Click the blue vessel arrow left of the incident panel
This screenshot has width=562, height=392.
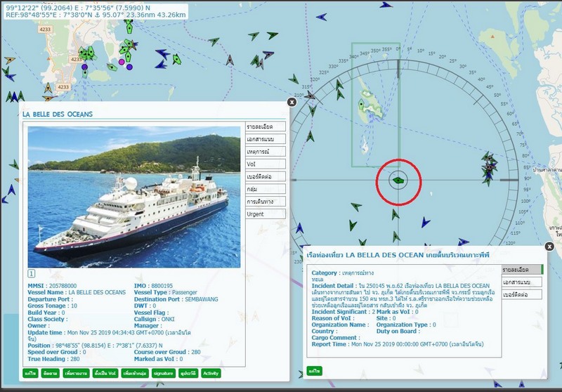[300, 228]
